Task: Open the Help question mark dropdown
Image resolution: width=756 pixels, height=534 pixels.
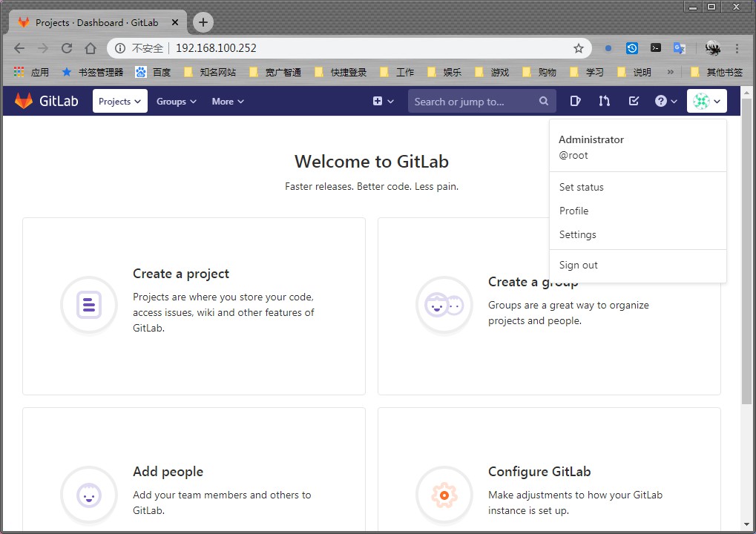Action: 665,101
